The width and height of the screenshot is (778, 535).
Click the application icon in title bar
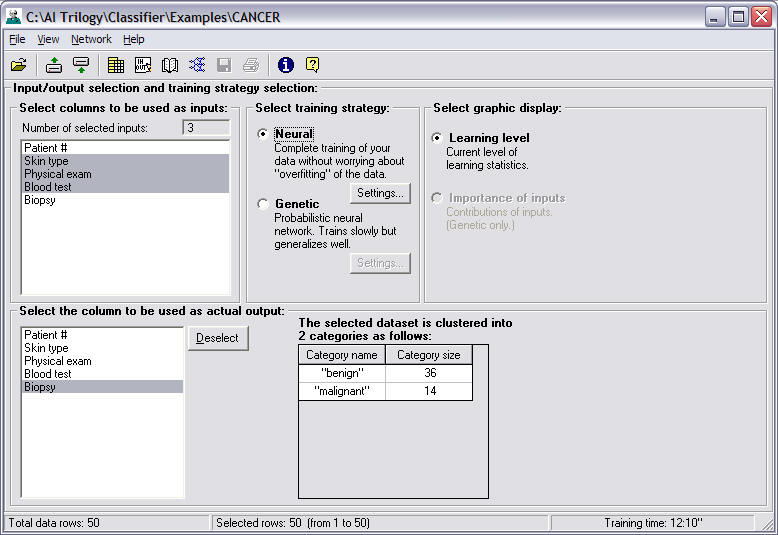click(x=13, y=17)
